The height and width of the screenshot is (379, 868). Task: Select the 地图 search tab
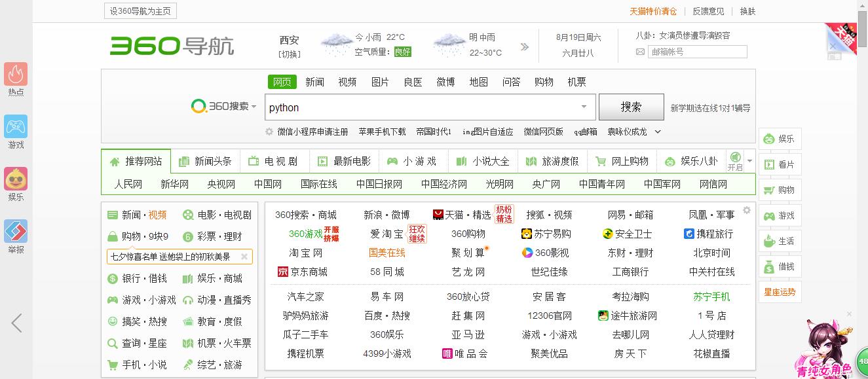478,82
